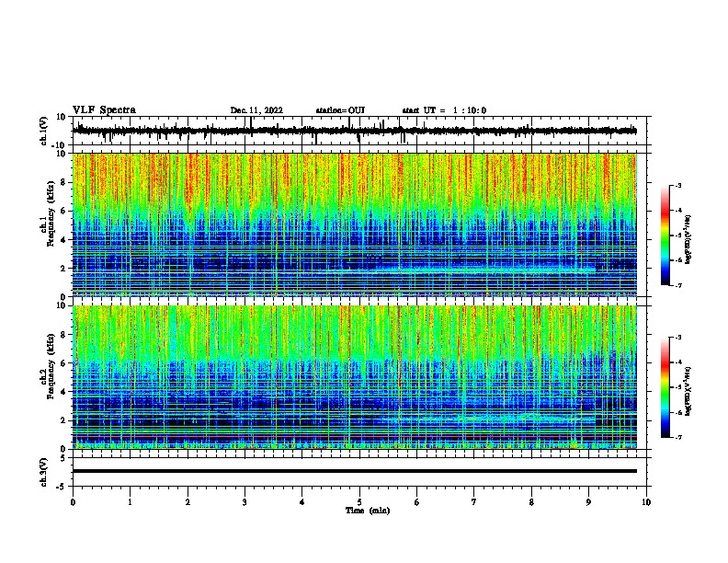Click the time axis end tick label "10"
The width and height of the screenshot is (728, 563).
click(646, 502)
